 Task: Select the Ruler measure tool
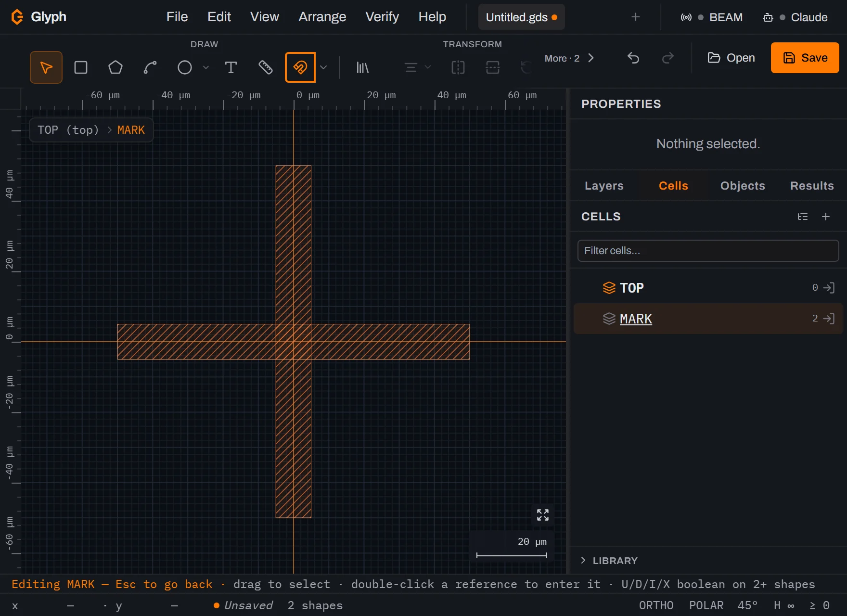[266, 67]
